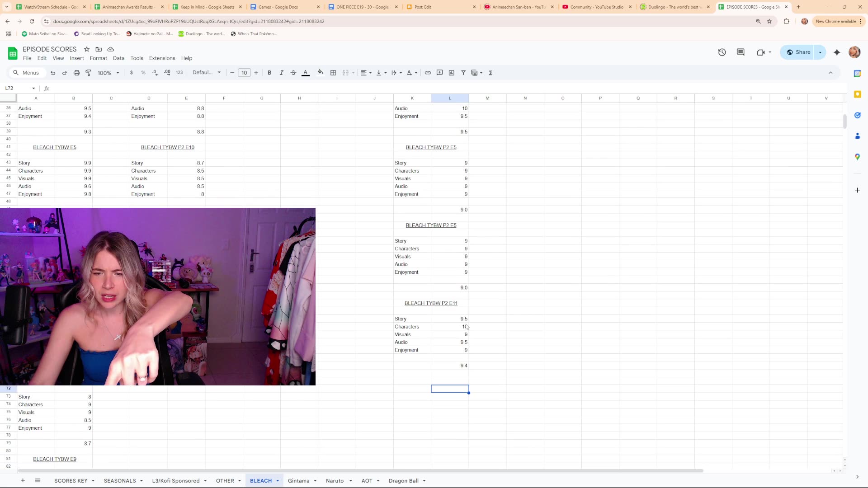Click the borders icon in toolbar
Screen dimensions: 868x488
pyautogui.click(x=333, y=73)
